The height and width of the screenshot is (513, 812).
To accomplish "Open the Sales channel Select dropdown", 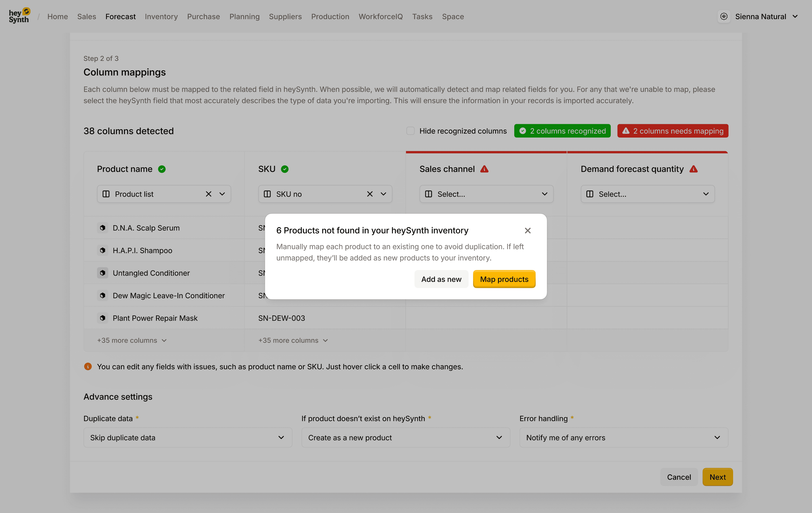I will [x=486, y=194].
